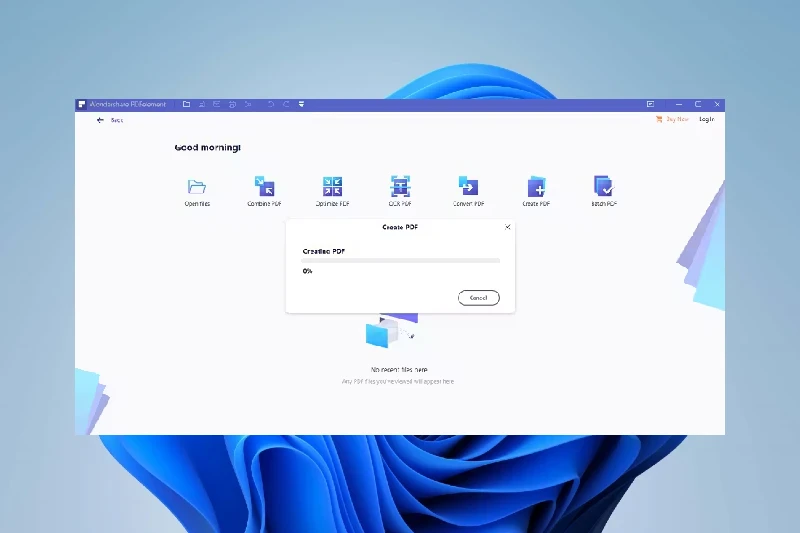Launch the OCR PDF tool
The height and width of the screenshot is (533, 800).
tap(400, 187)
